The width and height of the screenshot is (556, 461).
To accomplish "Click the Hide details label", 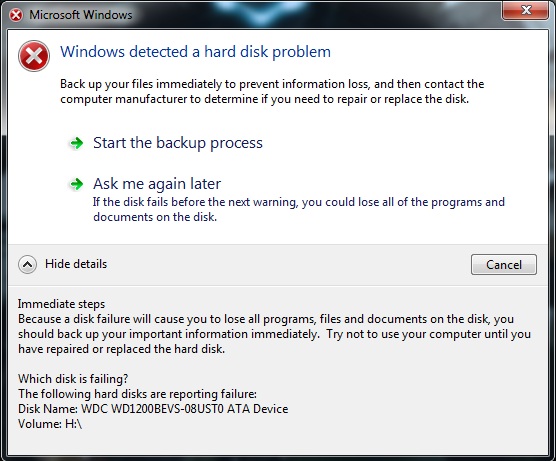I will tap(76, 264).
